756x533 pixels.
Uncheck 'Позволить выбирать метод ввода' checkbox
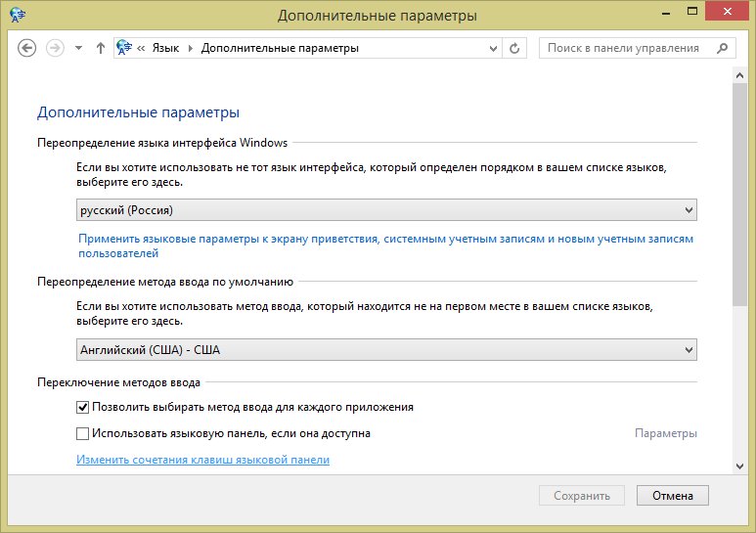point(83,407)
